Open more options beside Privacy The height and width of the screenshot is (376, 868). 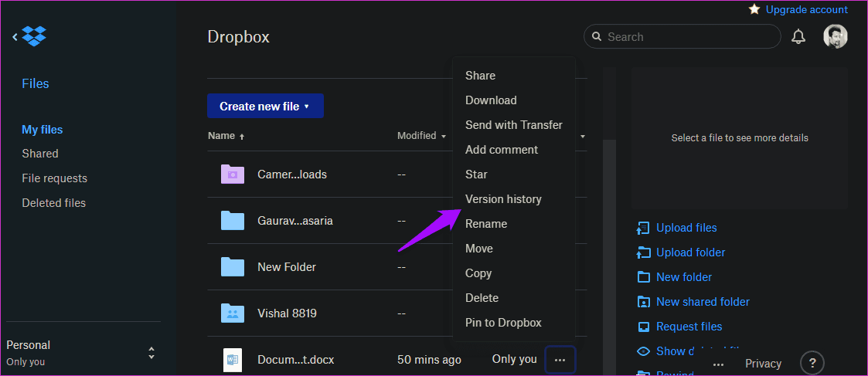click(719, 364)
